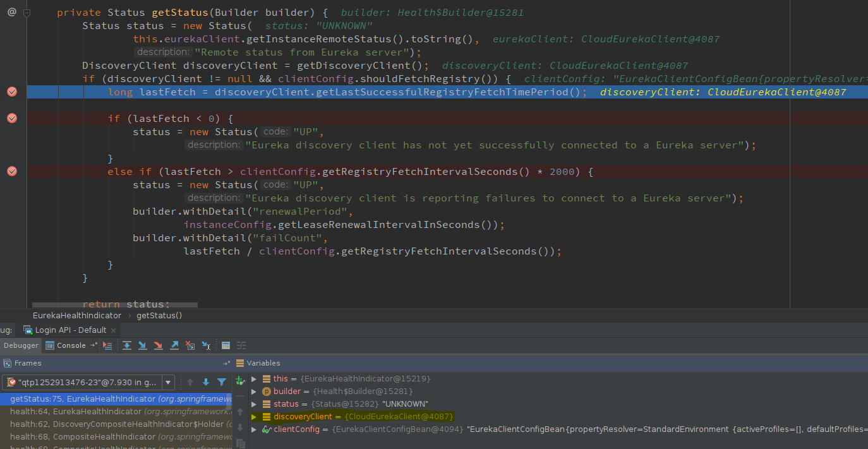Click the EurekaHealthIndicator breadcrumb
Viewport: 868px width, 449px height.
pos(76,315)
